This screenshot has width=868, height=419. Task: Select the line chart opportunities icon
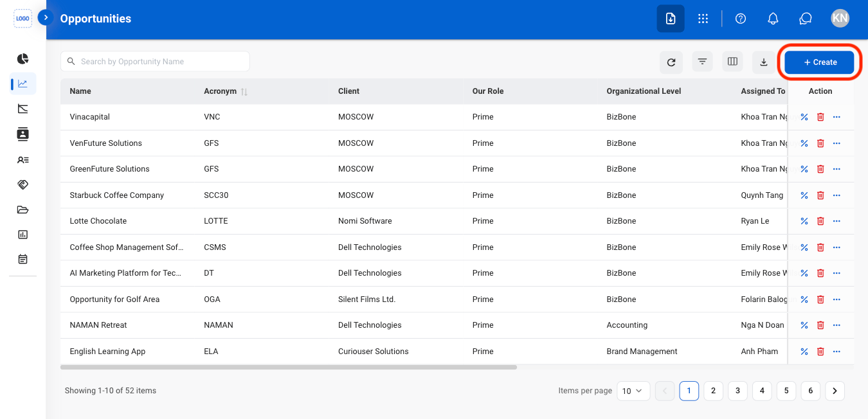tap(23, 84)
